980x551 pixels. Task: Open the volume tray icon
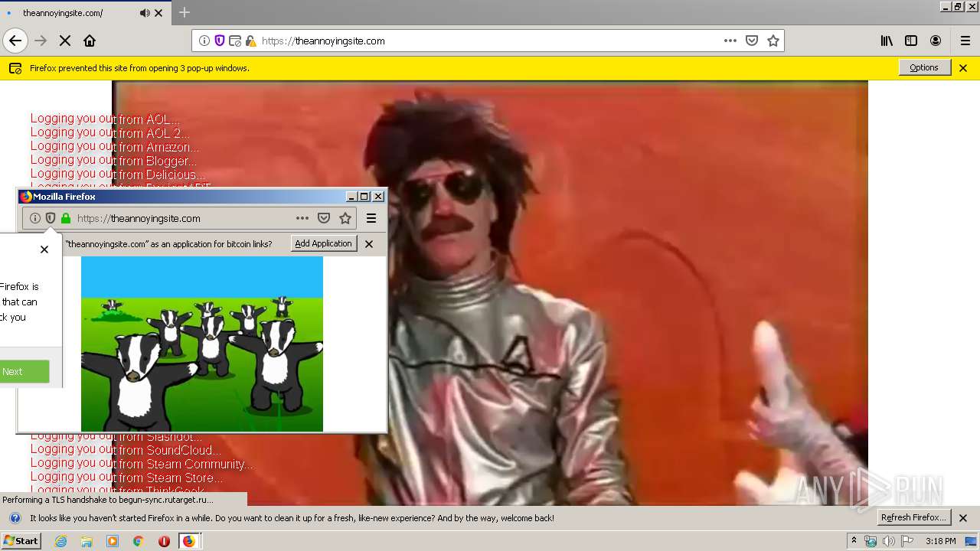coord(889,541)
